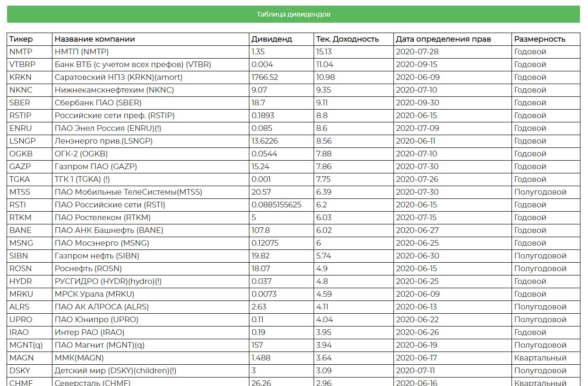Viewport: 588px width, 386px height.
Task: Click company name ПАО Мобильные ТелеСистемы(MTSS)
Action: (128, 192)
